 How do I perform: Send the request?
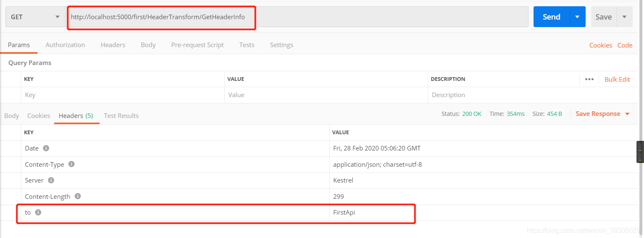551,17
